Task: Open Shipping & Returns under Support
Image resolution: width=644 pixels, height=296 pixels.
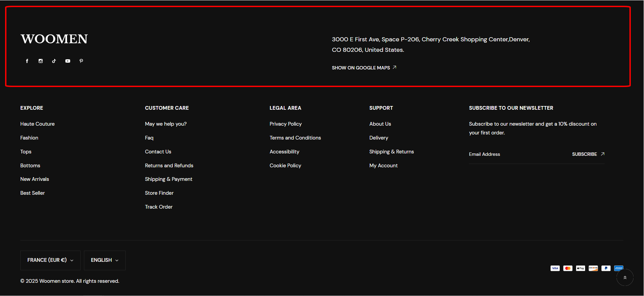Action: [391, 152]
